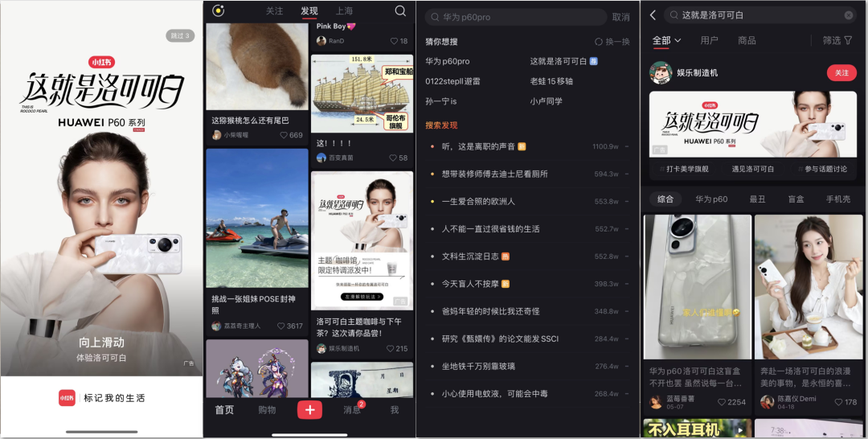Screen dimensions: 868x439
Task: Switch to the 关注 tab
Action: 275,11
